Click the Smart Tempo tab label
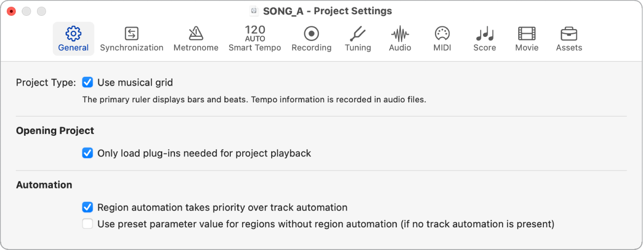The image size is (644, 250). click(254, 48)
